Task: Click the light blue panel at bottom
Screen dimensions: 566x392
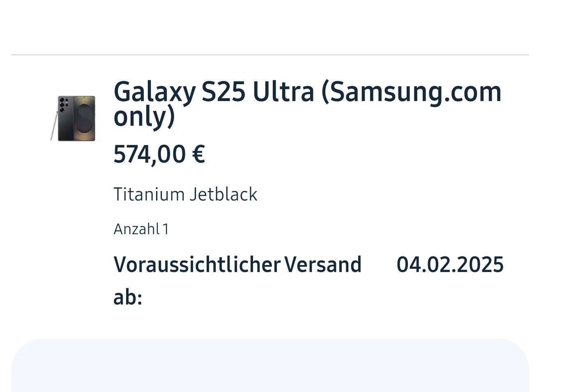Action: pos(270,365)
